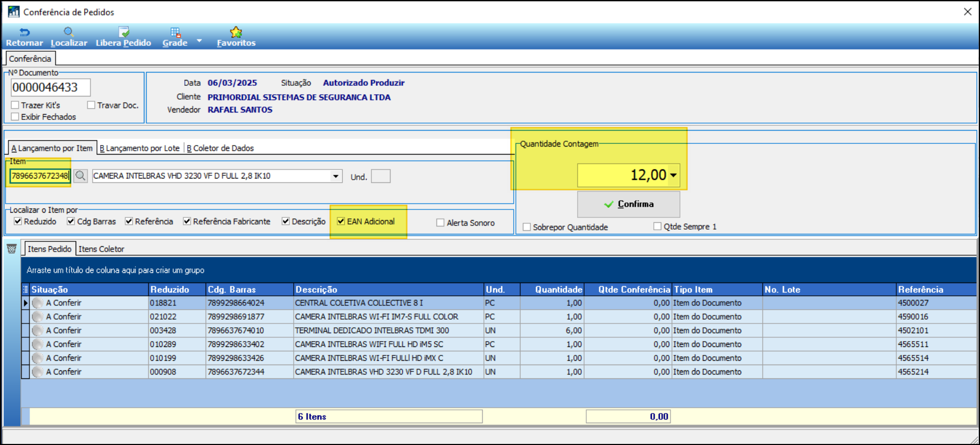Sort by Quantidade column header
The width and height of the screenshot is (980, 445).
pos(552,289)
